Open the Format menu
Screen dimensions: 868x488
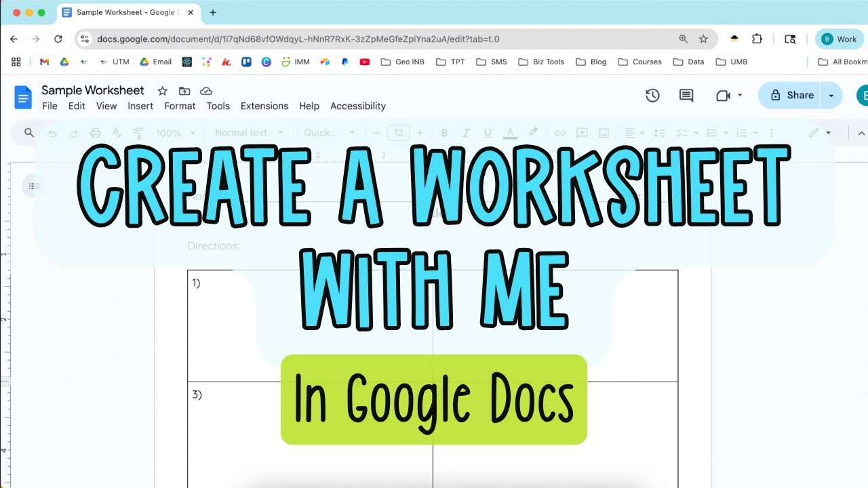[x=180, y=106]
